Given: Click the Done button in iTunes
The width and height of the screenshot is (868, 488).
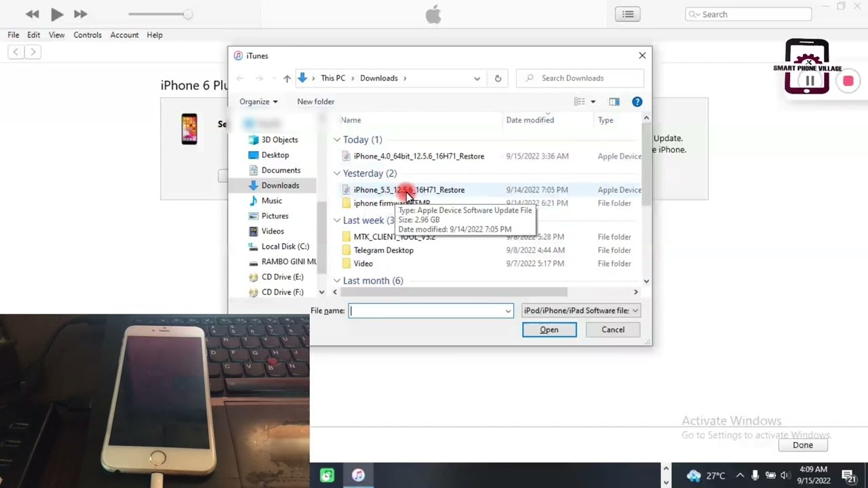Looking at the screenshot, I should coord(803,445).
